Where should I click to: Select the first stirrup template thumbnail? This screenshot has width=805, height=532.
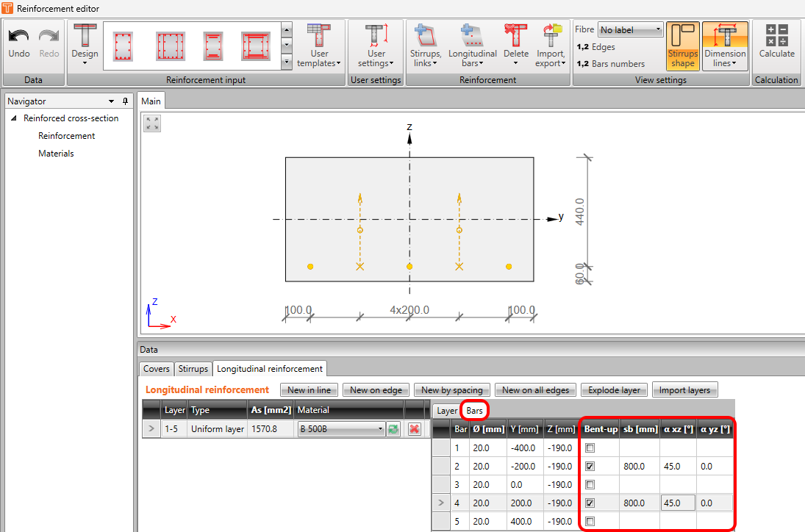pos(124,46)
